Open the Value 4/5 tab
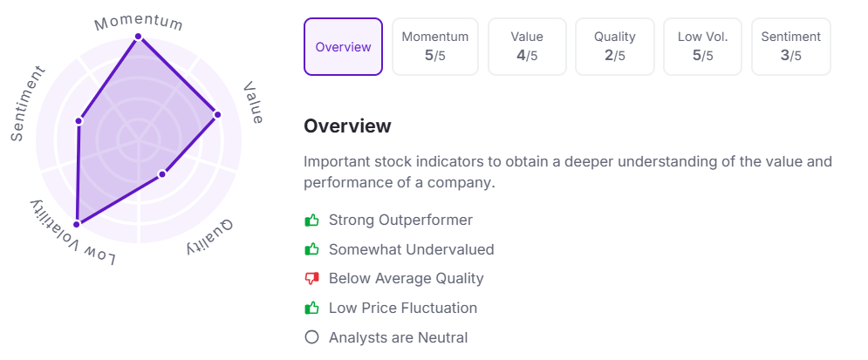 (x=527, y=47)
